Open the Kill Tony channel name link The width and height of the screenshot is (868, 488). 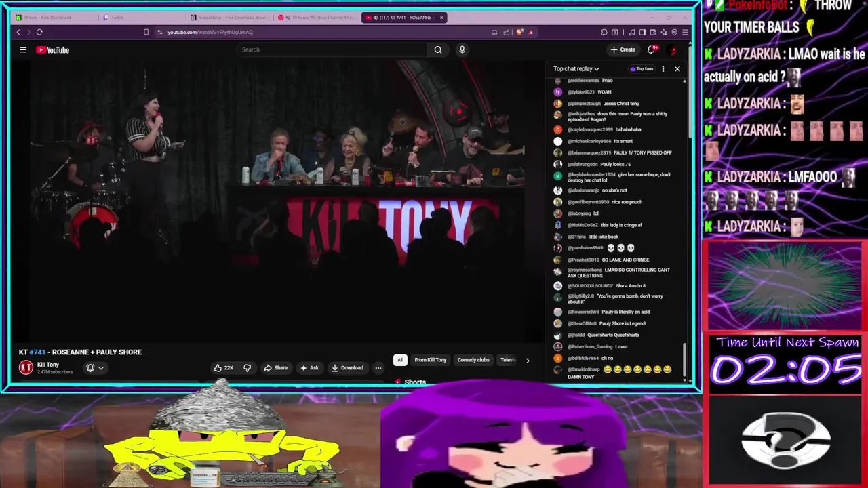click(48, 365)
